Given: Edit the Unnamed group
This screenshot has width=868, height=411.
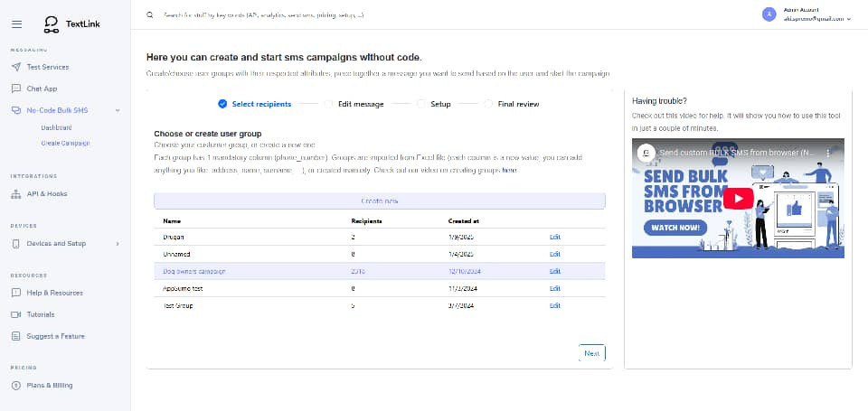Looking at the screenshot, I should point(554,254).
